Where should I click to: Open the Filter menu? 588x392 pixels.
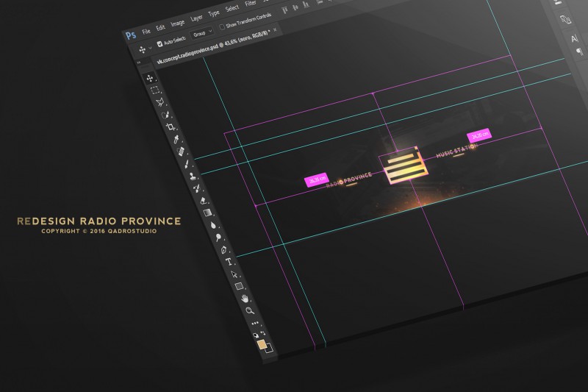(250, 4)
